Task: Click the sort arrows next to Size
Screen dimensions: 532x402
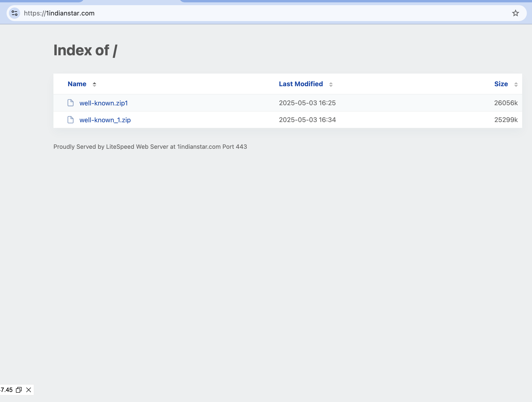Action: (x=516, y=84)
